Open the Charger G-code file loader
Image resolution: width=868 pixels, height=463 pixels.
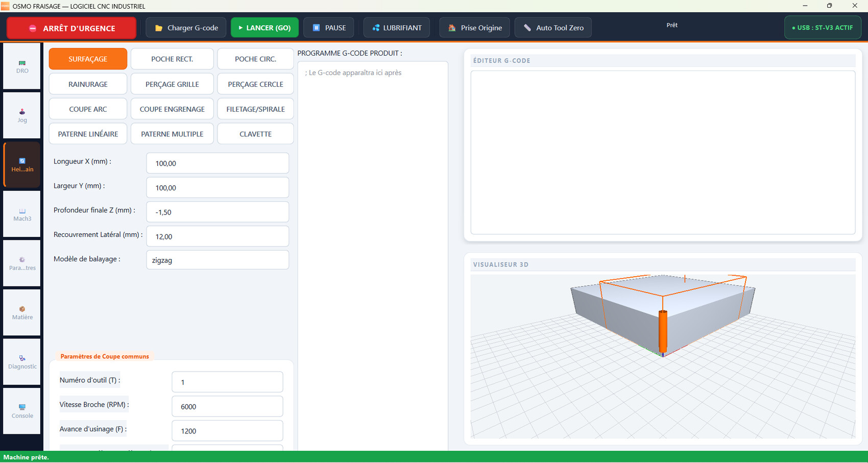[x=186, y=28]
